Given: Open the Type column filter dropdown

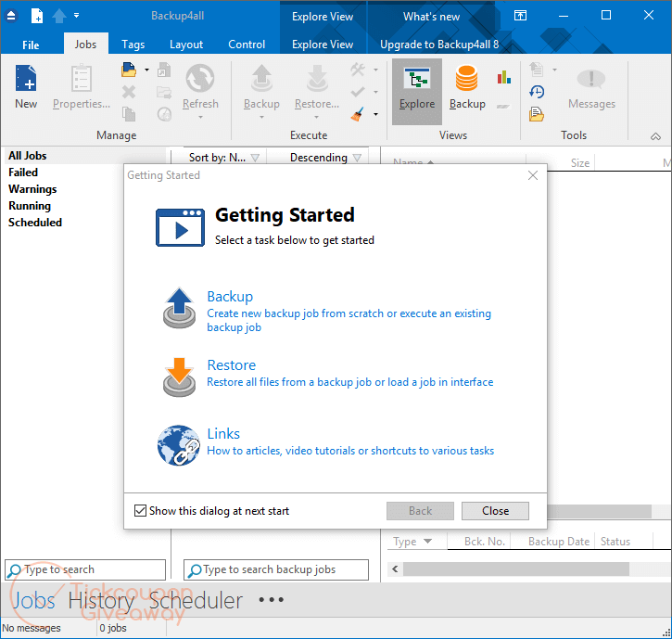Looking at the screenshot, I should 427,542.
